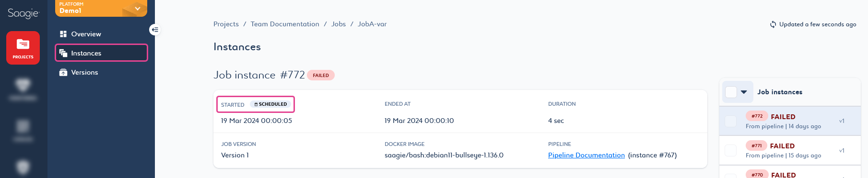This screenshot has width=868, height=178.
Task: Expand the Platform Demo1 dropdown
Action: click(x=138, y=9)
